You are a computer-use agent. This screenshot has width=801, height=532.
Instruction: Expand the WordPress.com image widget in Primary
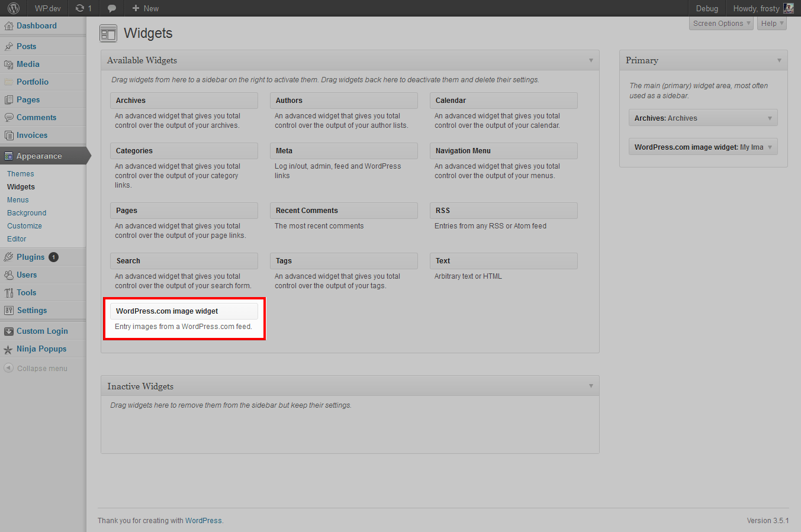pyautogui.click(x=770, y=147)
